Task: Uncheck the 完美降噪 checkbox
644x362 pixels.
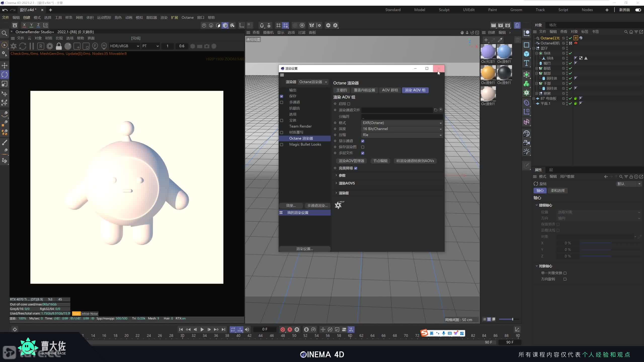Action: tap(356, 168)
